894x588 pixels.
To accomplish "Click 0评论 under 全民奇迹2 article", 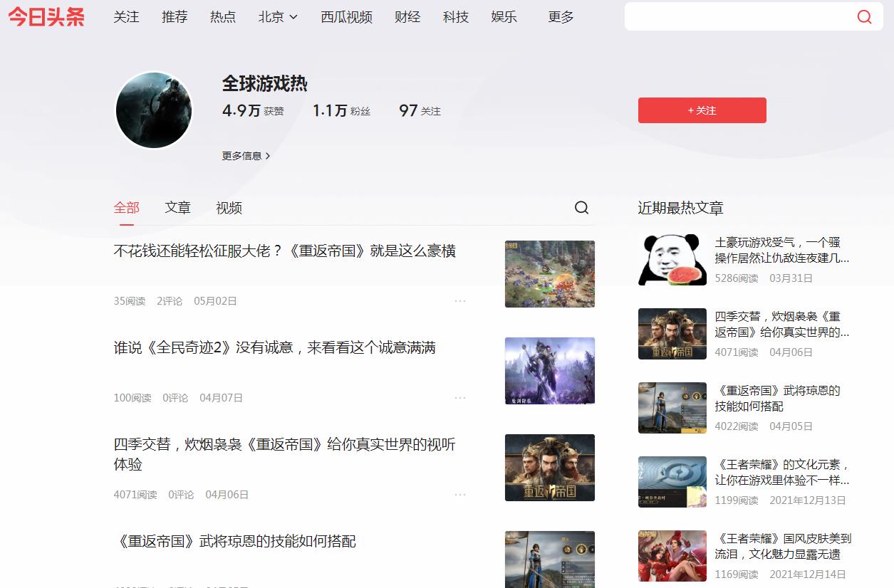I will pyautogui.click(x=175, y=398).
